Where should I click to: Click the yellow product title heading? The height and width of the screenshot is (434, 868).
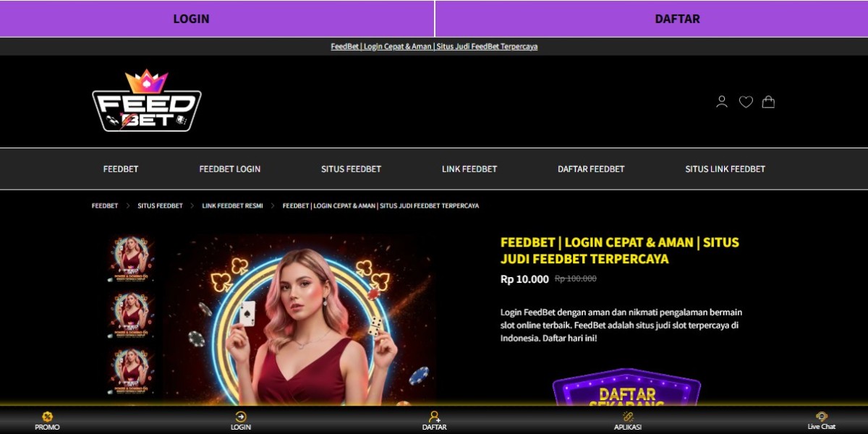click(x=620, y=250)
